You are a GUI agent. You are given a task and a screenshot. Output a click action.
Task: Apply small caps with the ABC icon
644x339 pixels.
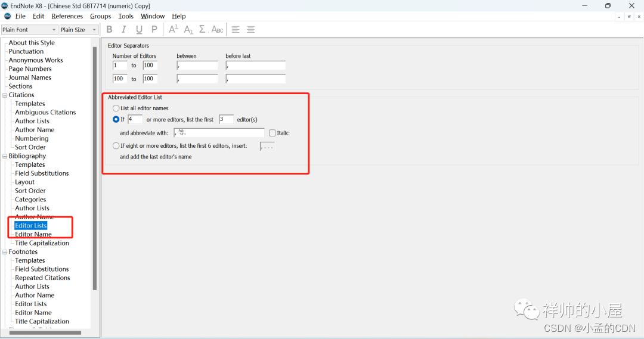[217, 30]
